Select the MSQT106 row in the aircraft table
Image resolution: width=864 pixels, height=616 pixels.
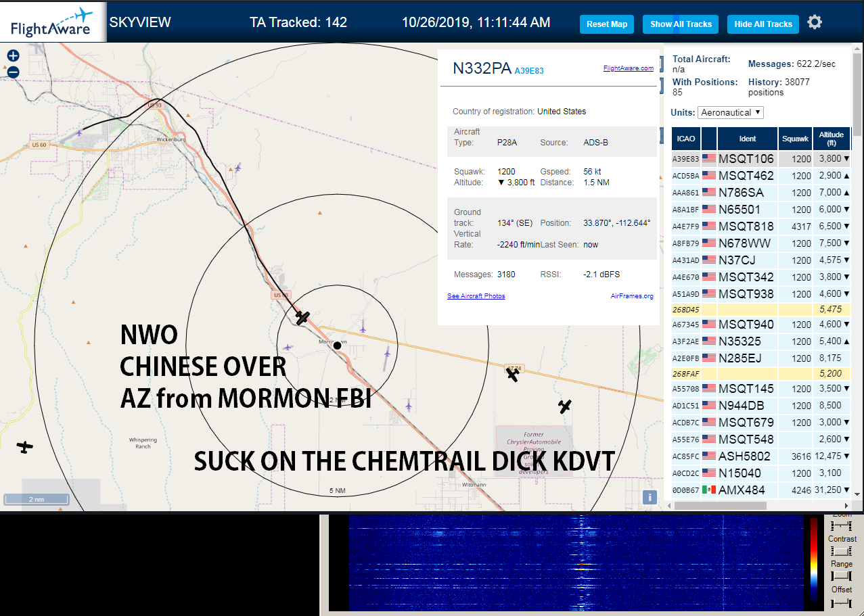click(761, 159)
